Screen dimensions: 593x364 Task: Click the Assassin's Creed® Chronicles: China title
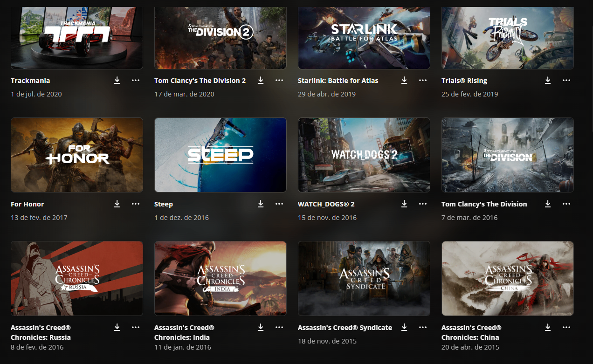pyautogui.click(x=472, y=332)
